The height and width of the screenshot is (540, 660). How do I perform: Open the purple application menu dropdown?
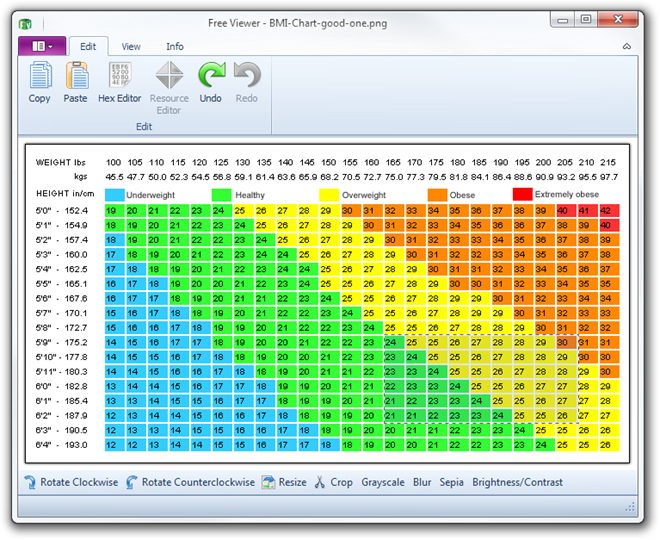pyautogui.click(x=42, y=46)
